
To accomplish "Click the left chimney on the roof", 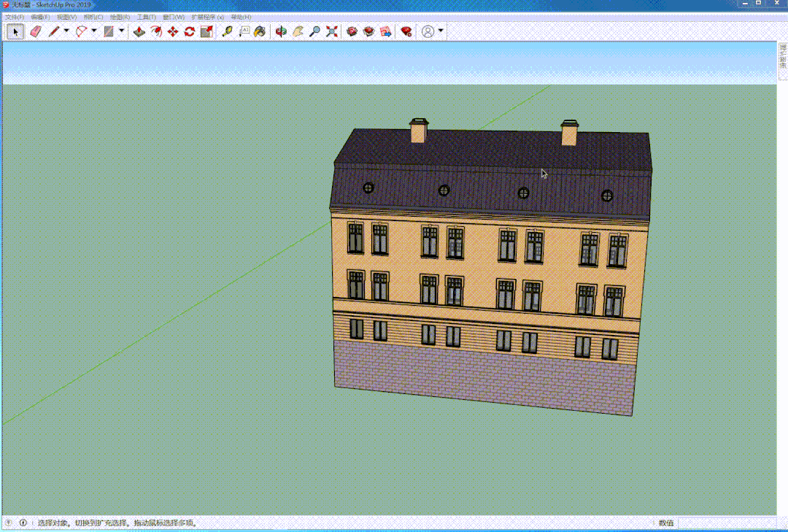I will click(419, 131).
